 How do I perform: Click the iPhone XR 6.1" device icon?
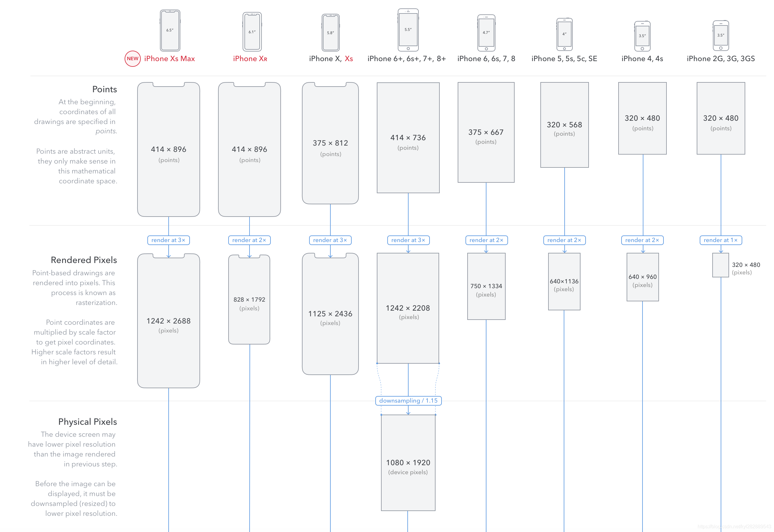252,32
